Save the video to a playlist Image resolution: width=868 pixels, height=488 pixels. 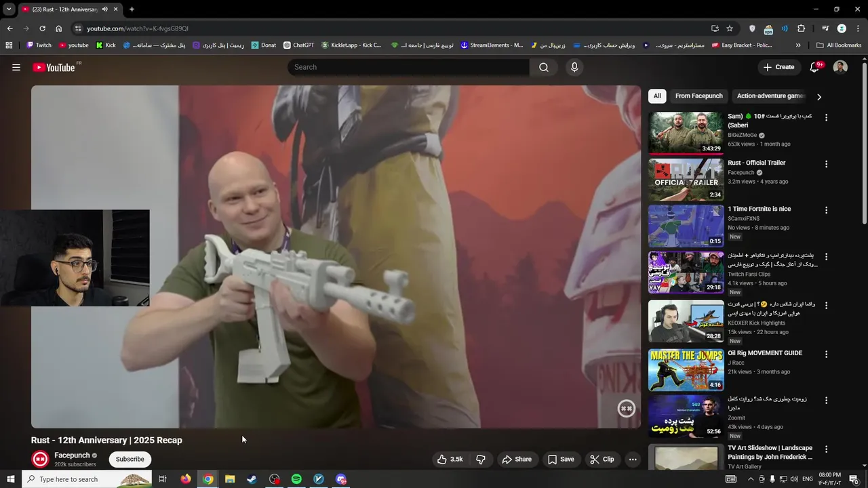(x=561, y=459)
